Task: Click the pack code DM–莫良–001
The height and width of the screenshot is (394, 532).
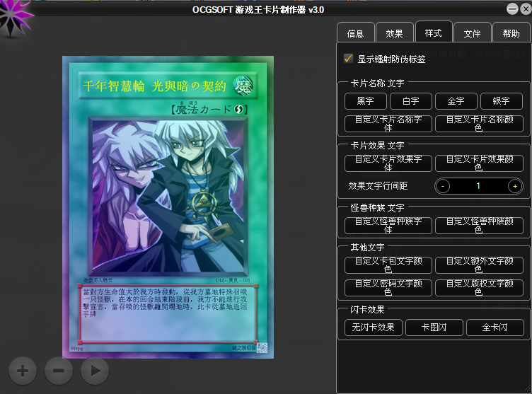Action: [x=233, y=281]
